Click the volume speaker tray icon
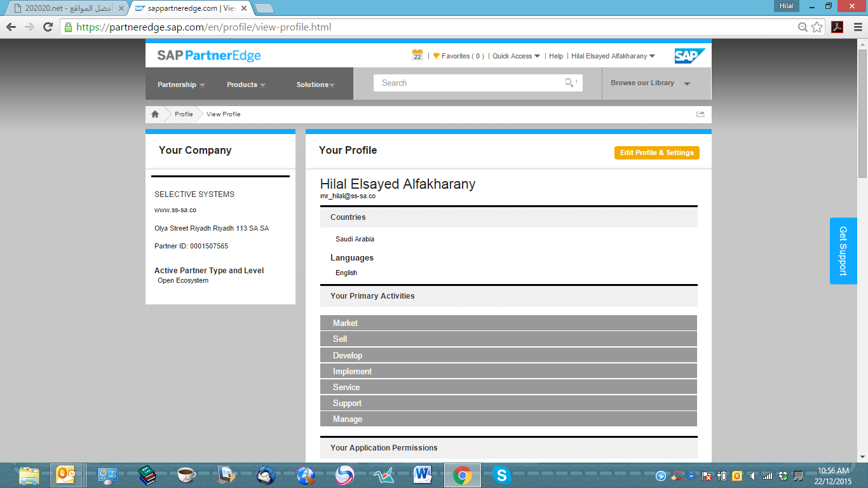The image size is (868, 488). 752,476
